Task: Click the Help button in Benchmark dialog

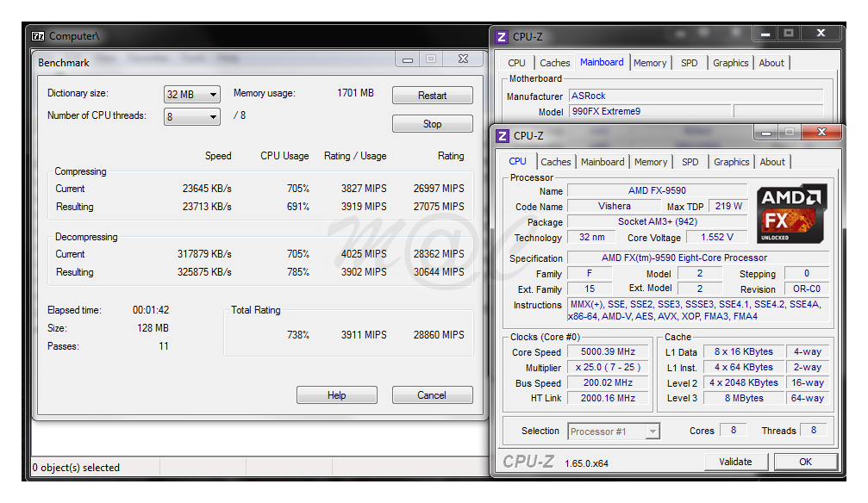Action: (x=336, y=395)
